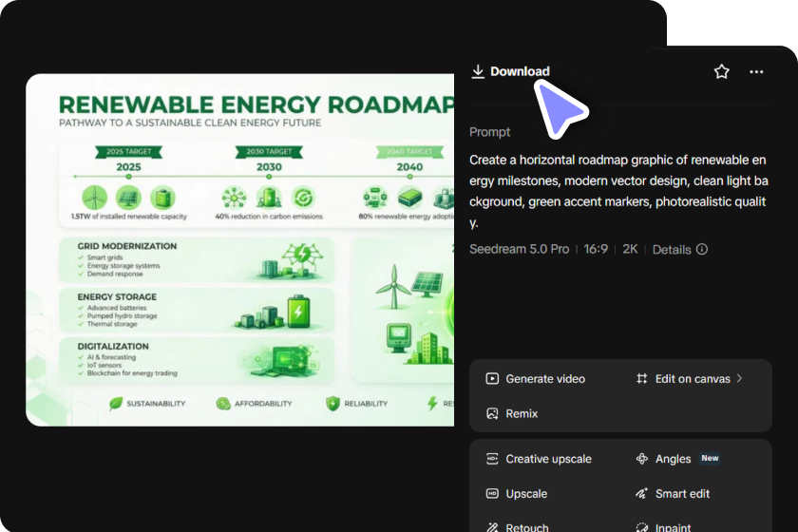Choose the Remix option
The height and width of the screenshot is (532, 798).
(x=522, y=414)
